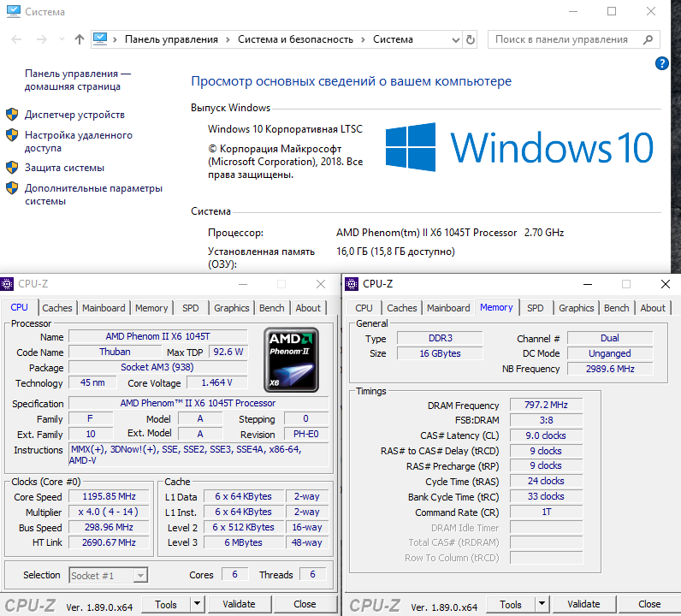
Task: Click Tools button in left CPU-Z
Action: [166, 605]
